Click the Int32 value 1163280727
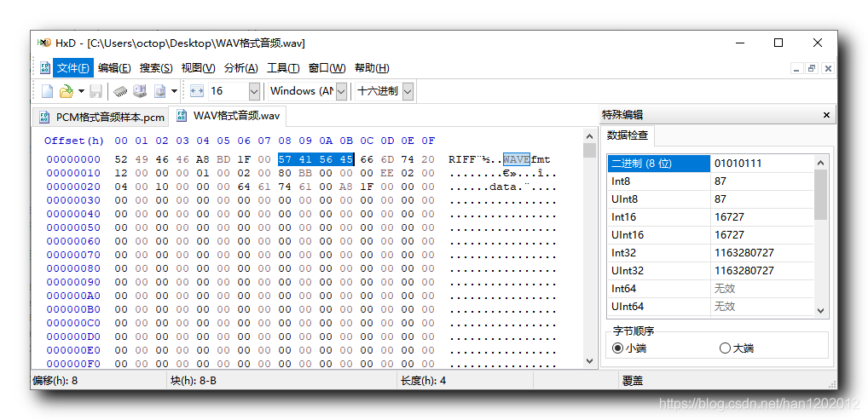The image size is (868, 420). coord(744,253)
